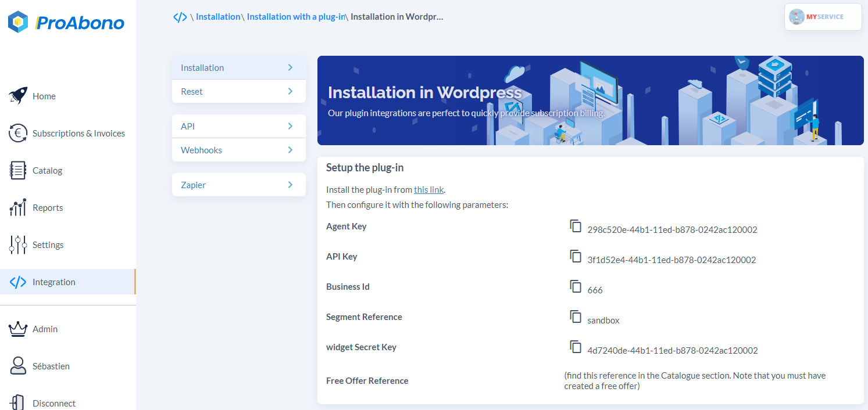This screenshot has height=410, width=868.
Task: Click the Business Id value 666
Action: (x=595, y=290)
